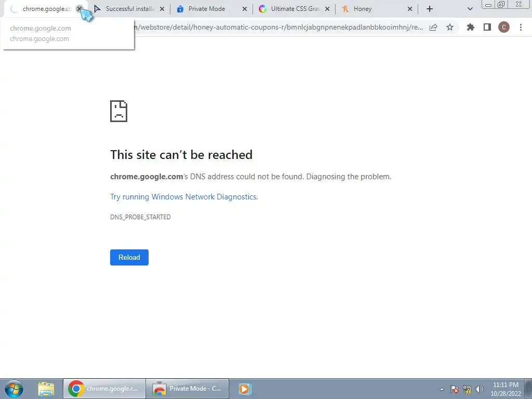Image resolution: width=532 pixels, height=399 pixels.
Task: Open Windows Explorer from taskbar
Action: (46, 389)
